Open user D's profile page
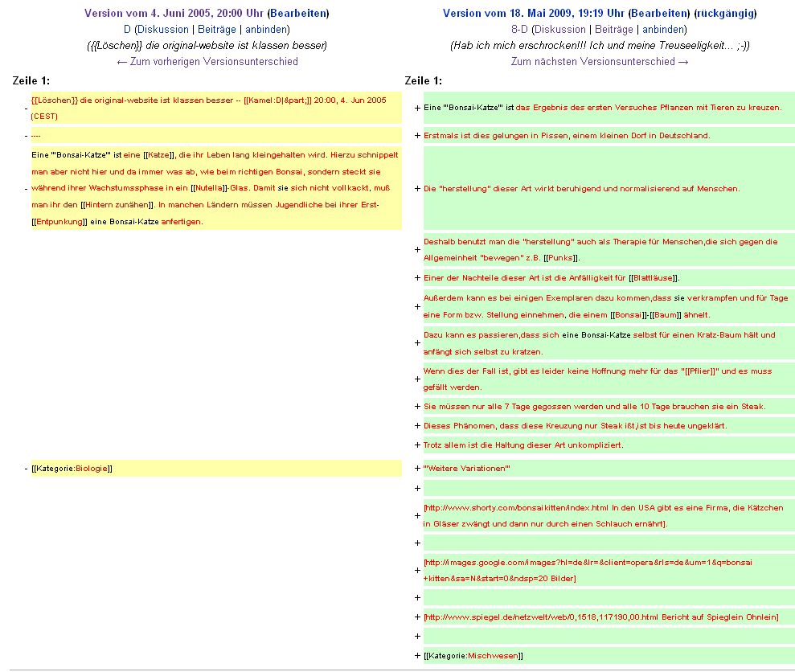 point(127,29)
